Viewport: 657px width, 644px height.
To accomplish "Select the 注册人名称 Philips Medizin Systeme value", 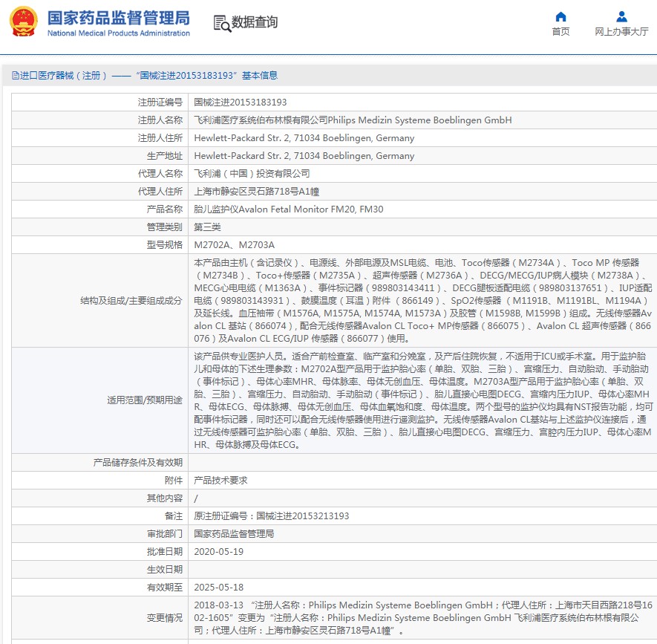I will click(x=353, y=120).
